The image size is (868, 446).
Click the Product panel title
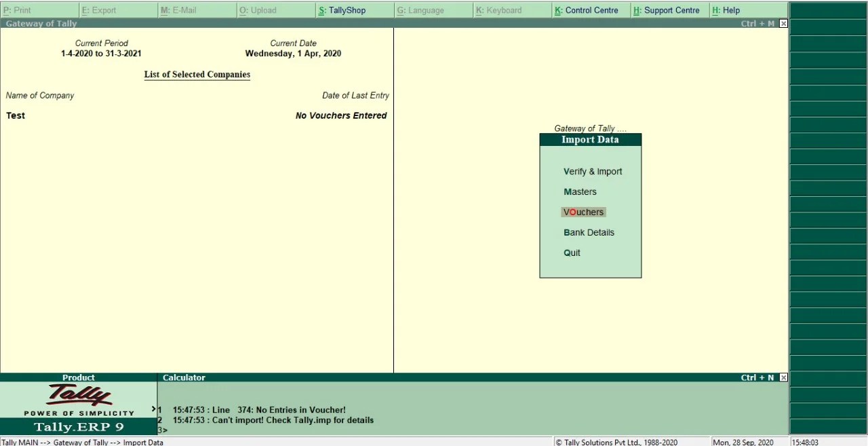pyautogui.click(x=79, y=377)
